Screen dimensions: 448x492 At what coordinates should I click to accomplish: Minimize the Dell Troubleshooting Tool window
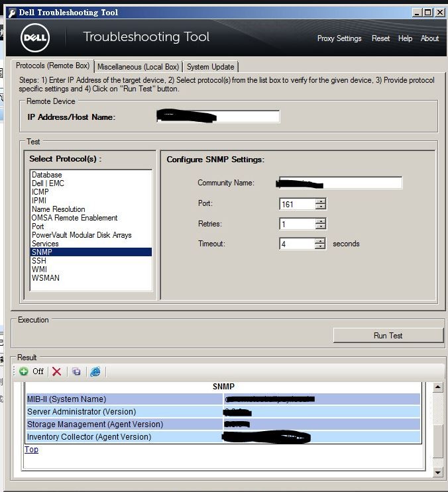(417, 13)
